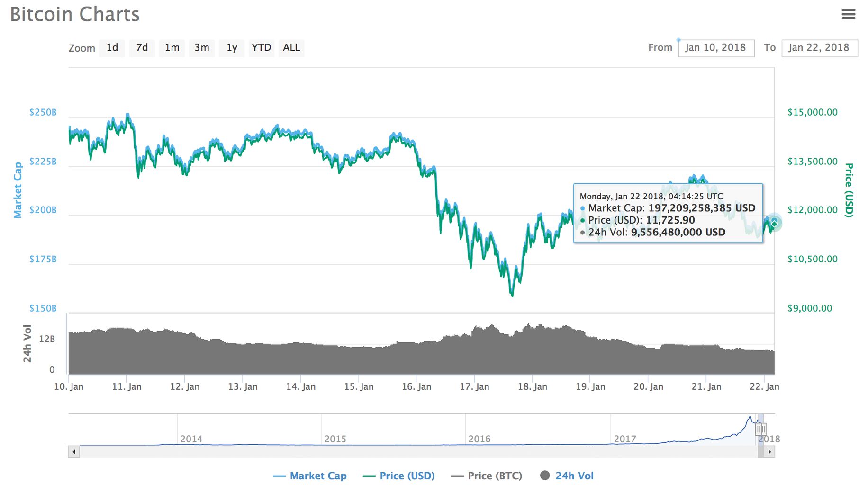The height and width of the screenshot is (485, 868).
Task: Set zoom range to 1d
Action: 112,48
